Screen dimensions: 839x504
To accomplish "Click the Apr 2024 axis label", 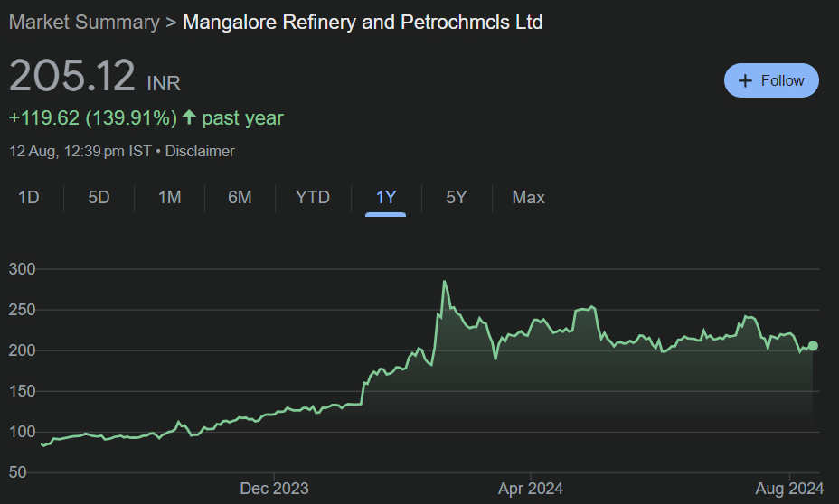I will [x=531, y=489].
